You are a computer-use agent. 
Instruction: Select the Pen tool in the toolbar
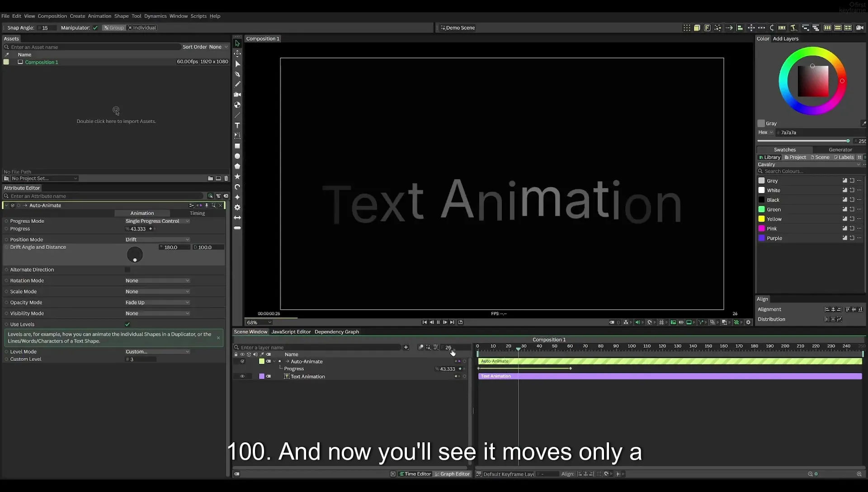point(237,74)
